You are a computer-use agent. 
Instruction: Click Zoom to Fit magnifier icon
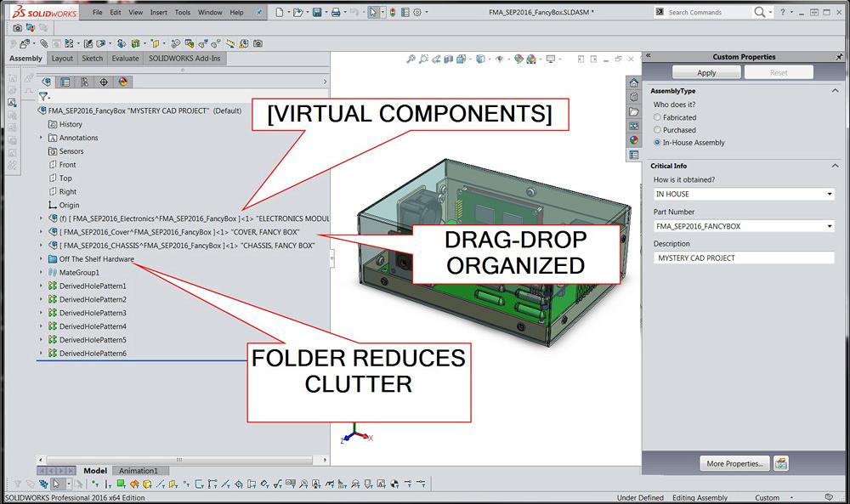click(411, 59)
